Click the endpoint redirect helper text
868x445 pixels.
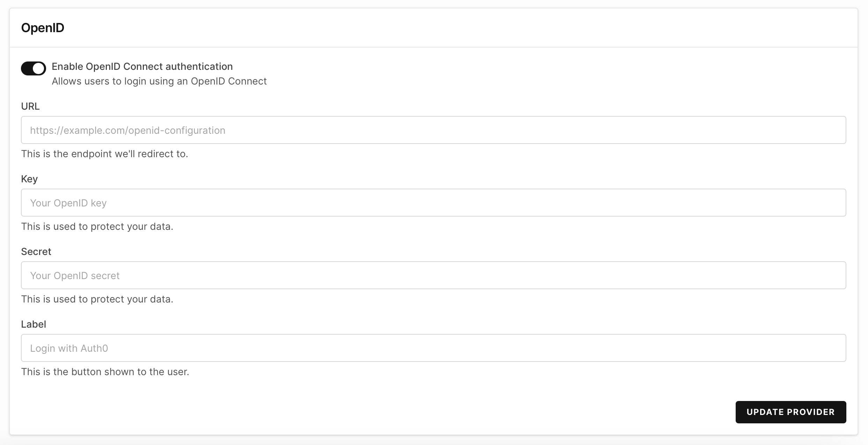[104, 154]
